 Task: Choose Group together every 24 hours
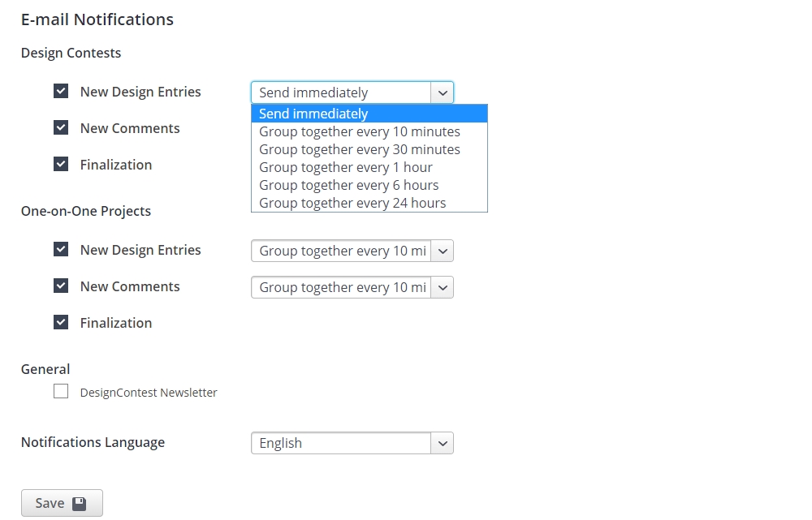pyautogui.click(x=352, y=203)
